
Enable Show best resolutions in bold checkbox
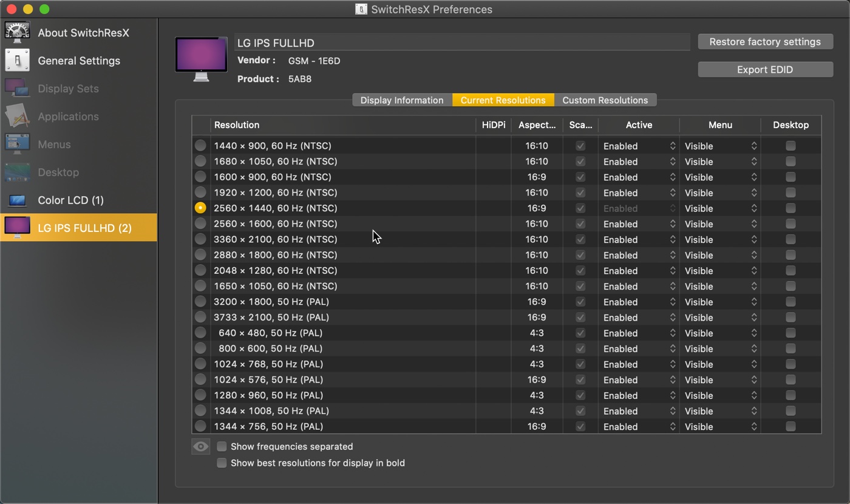point(222,463)
